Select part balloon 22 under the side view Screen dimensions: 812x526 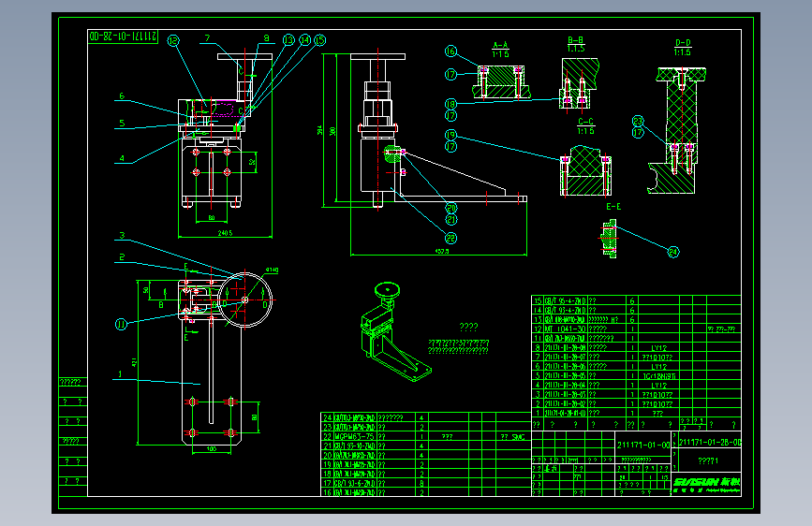pos(451,238)
